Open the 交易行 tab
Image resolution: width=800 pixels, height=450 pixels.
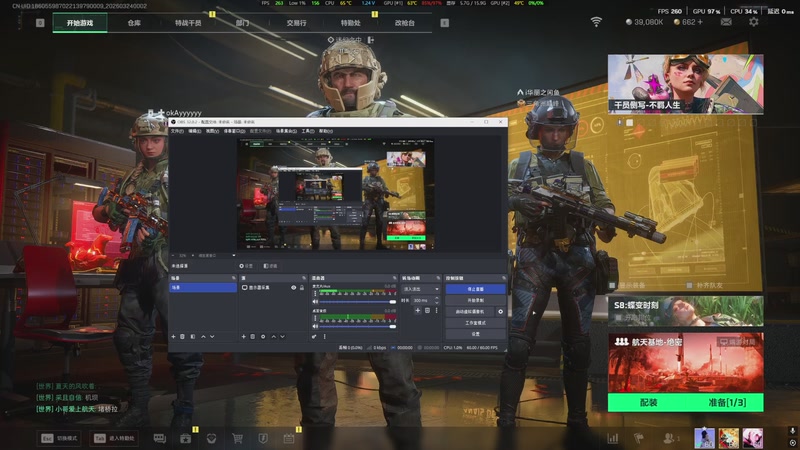pos(296,23)
